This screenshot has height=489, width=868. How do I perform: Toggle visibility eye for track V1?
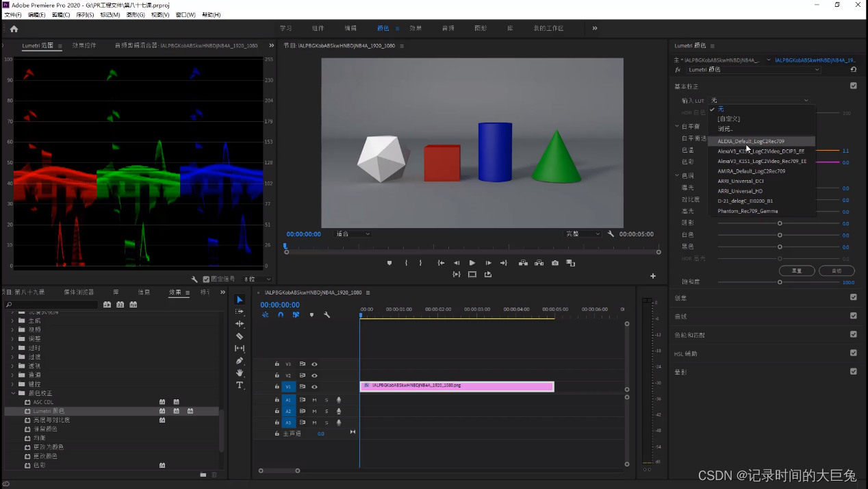(x=314, y=387)
